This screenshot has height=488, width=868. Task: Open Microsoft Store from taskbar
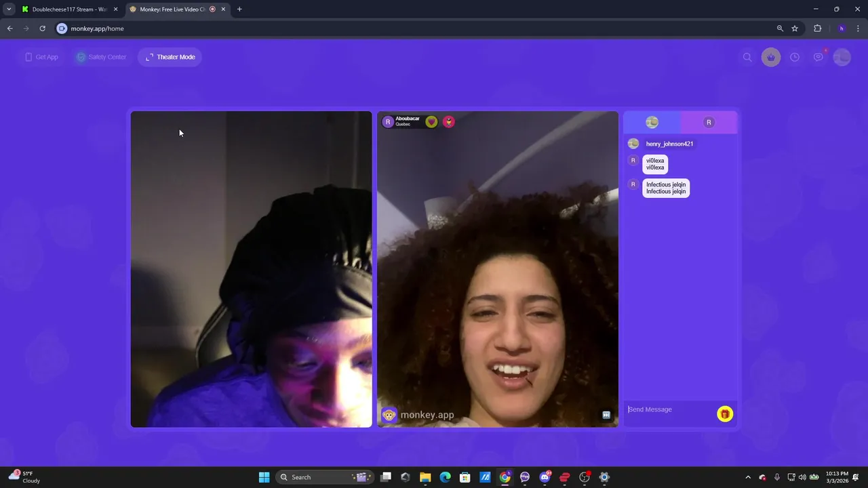pyautogui.click(x=465, y=477)
